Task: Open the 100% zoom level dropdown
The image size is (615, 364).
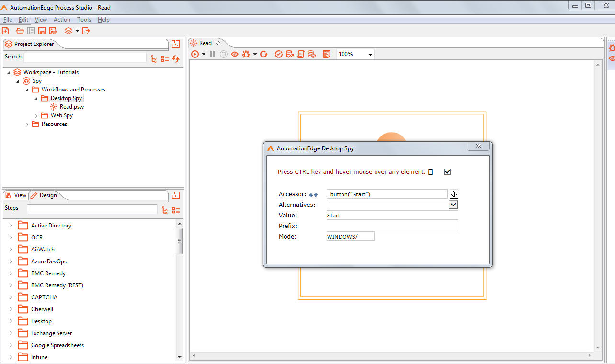Action: point(370,55)
